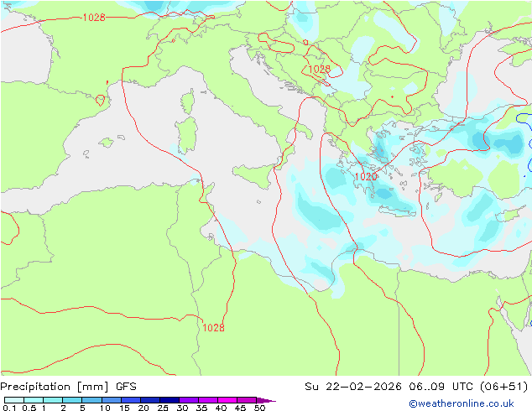Screen dimensions: 532x411
Task: Click the forecast date 'Su 22-02-2026 06..09 UTC'
Action: click(x=390, y=387)
